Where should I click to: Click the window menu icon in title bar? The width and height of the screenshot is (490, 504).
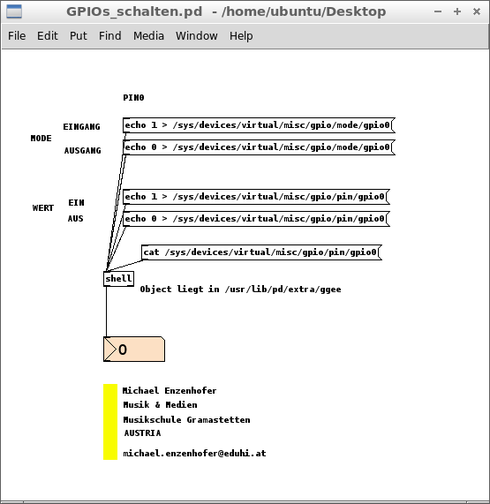[14, 11]
